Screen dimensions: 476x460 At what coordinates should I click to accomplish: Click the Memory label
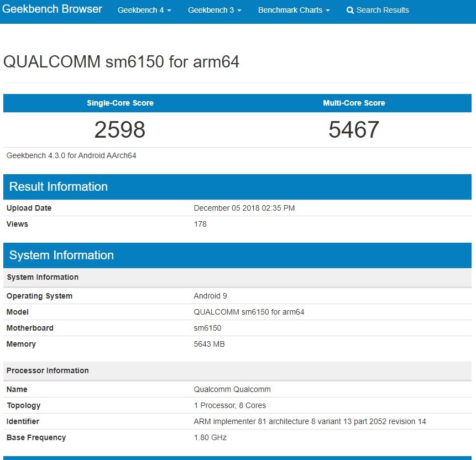21,344
